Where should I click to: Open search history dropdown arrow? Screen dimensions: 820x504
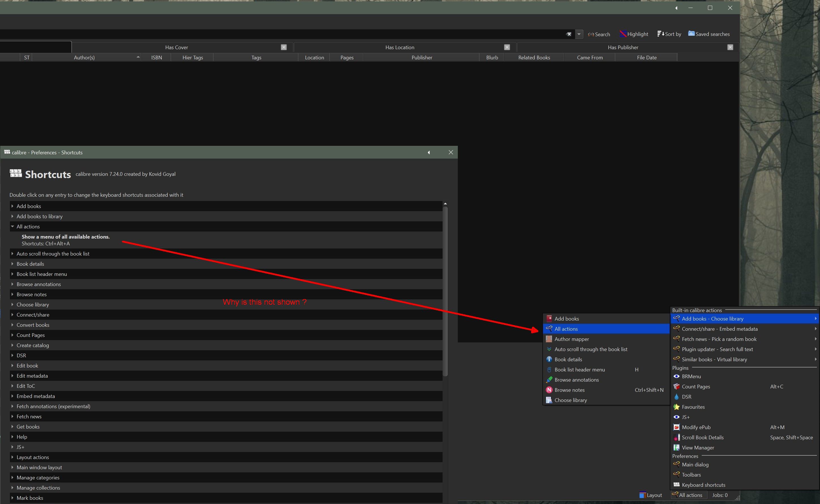[x=579, y=34]
